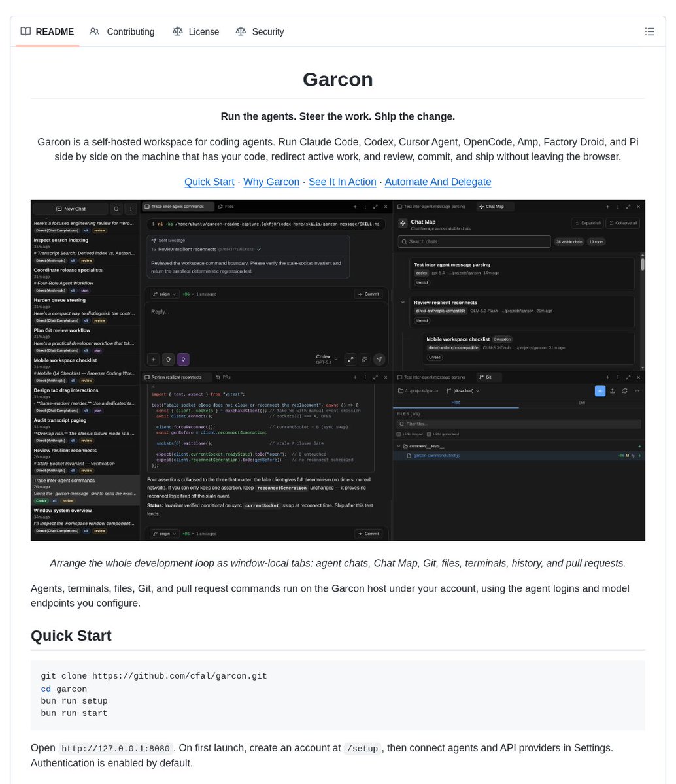Switch to the Contributing tab
Viewport: 676px width, 784px height.
tap(122, 31)
